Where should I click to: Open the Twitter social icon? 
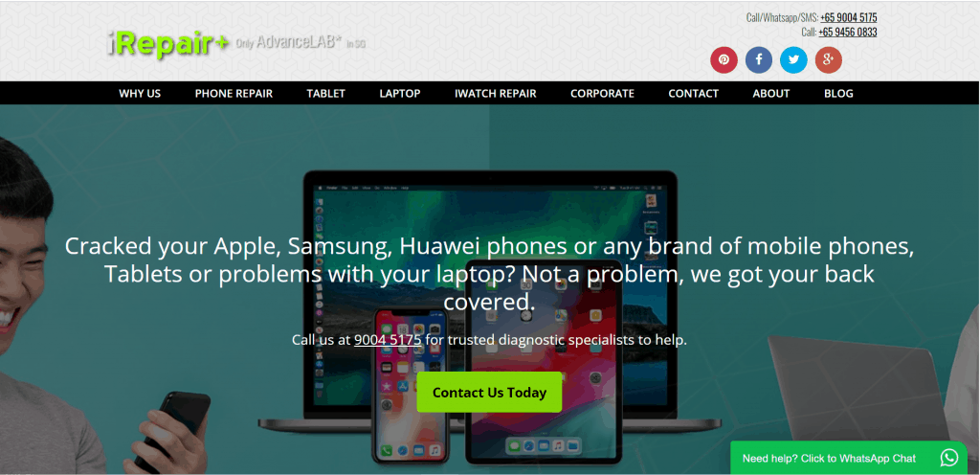[x=793, y=60]
